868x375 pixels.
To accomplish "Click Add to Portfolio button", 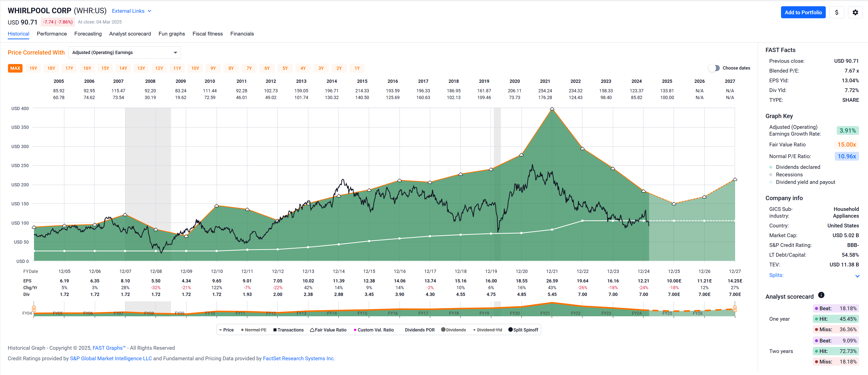I will [x=803, y=13].
